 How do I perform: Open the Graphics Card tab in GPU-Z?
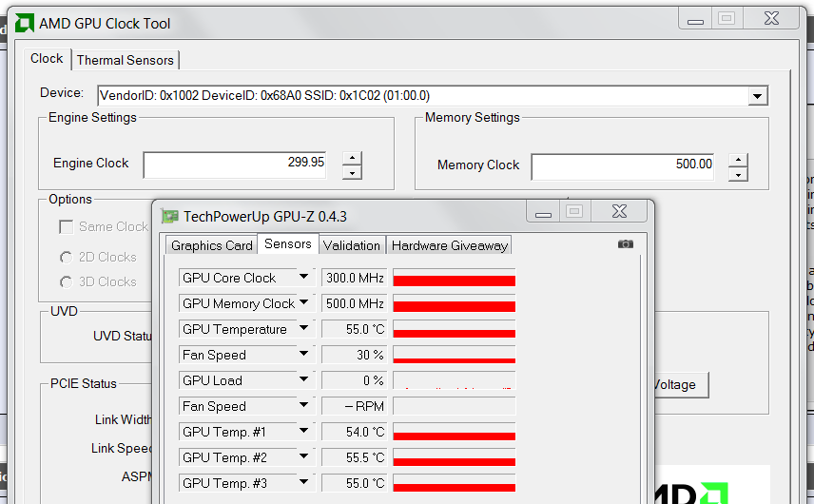[212, 245]
